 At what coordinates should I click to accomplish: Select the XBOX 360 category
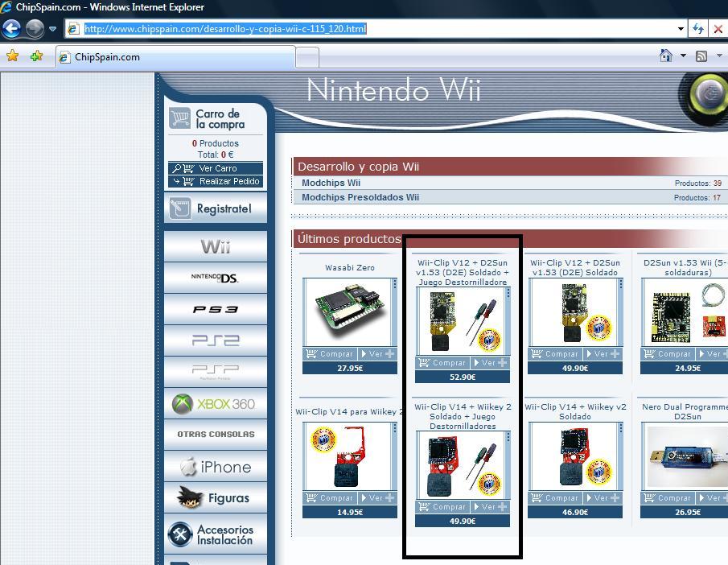tap(216, 403)
